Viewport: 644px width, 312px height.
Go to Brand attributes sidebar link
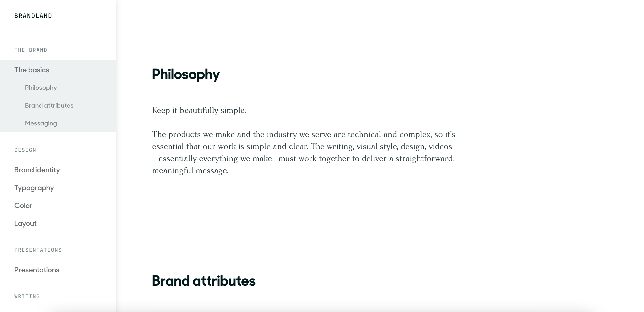(x=49, y=105)
